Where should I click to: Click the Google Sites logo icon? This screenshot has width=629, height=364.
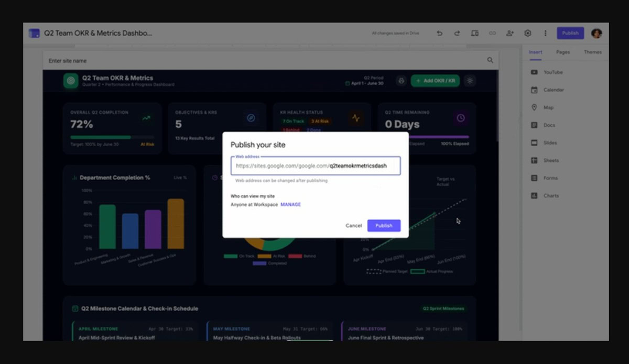coord(34,33)
